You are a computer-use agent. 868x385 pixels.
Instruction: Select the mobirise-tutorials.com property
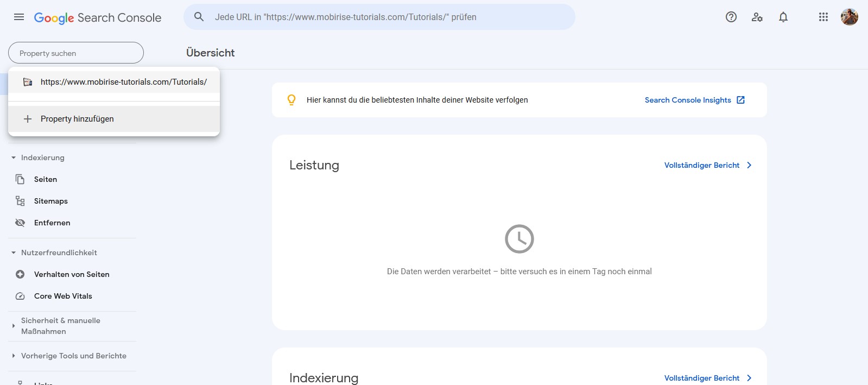(114, 82)
